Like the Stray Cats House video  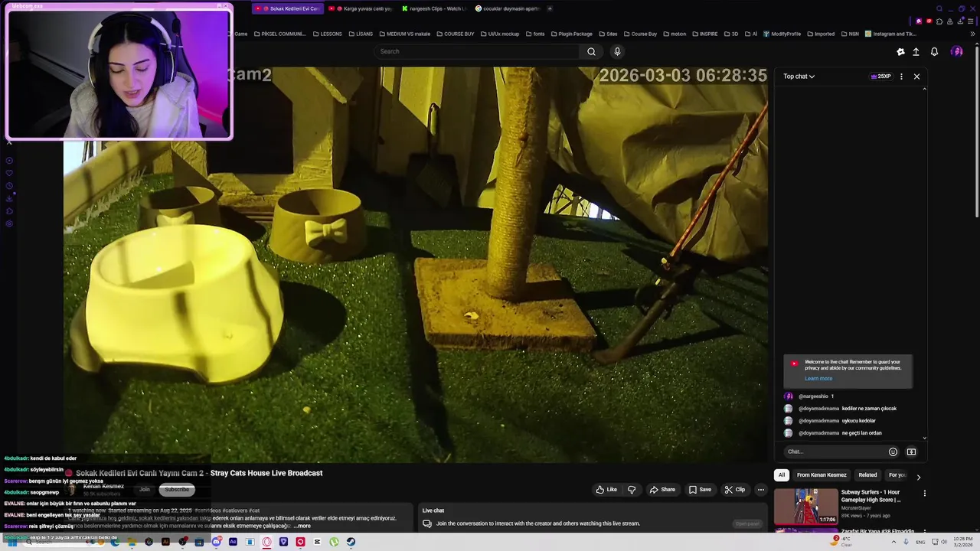click(606, 490)
